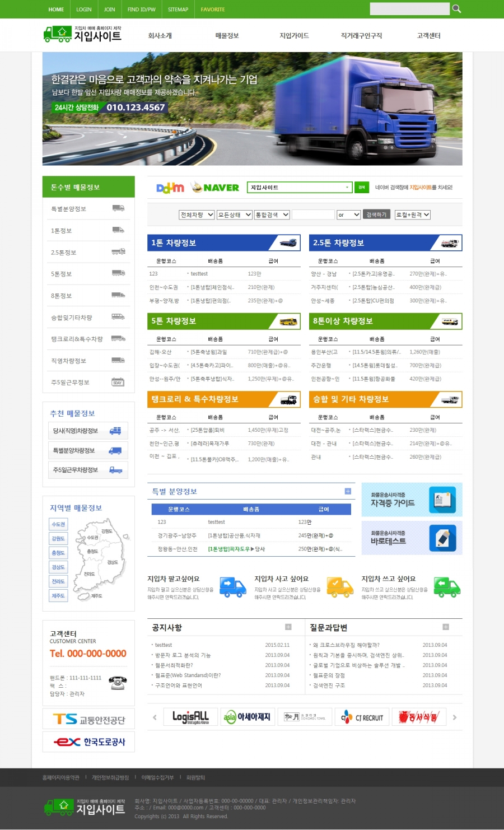This screenshot has width=504, height=830.
Task: Click the Naver logo icon
Action: coord(215,188)
